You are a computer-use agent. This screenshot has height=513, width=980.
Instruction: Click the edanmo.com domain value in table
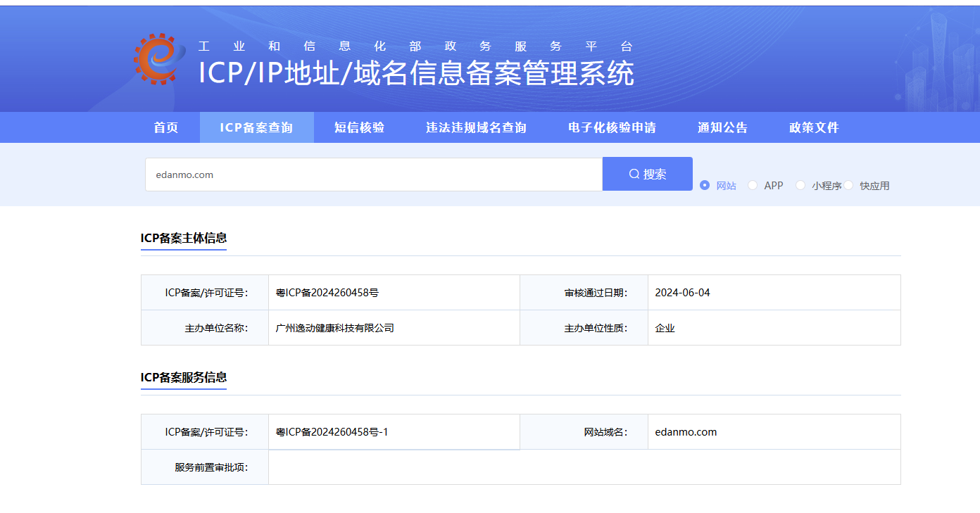tap(686, 432)
